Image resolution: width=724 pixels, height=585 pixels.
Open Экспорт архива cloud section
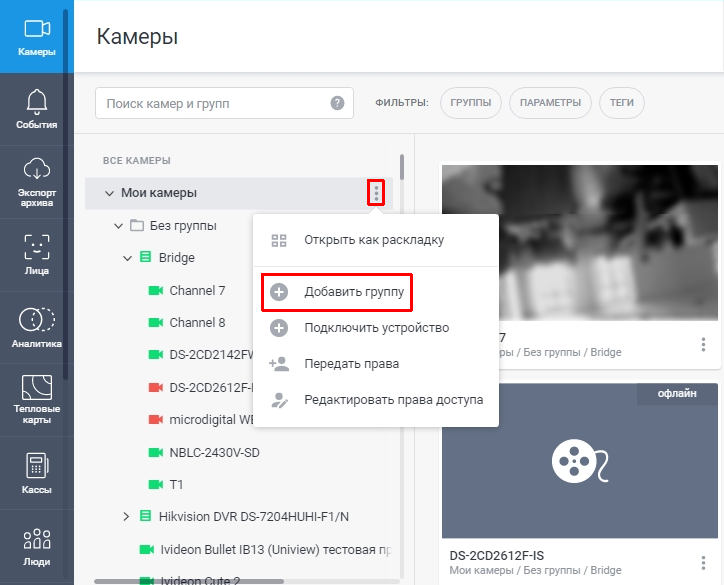(x=36, y=182)
